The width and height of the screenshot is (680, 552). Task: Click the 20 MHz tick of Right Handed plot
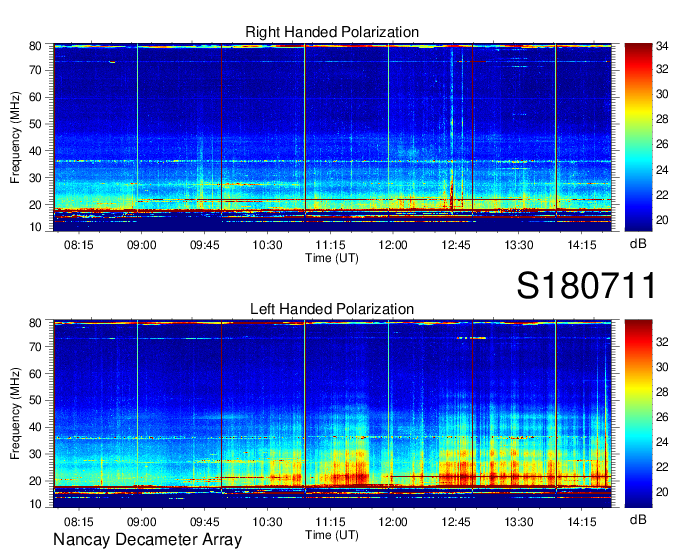[x=35, y=205]
